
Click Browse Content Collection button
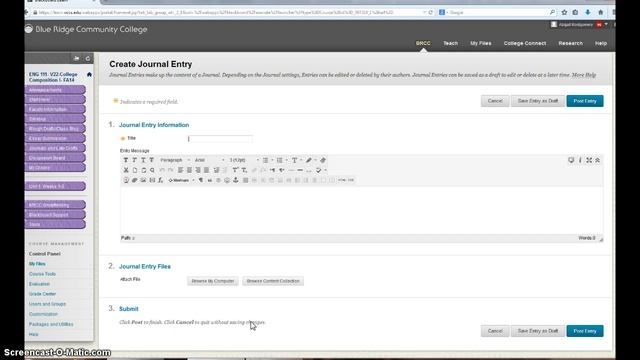[273, 281]
